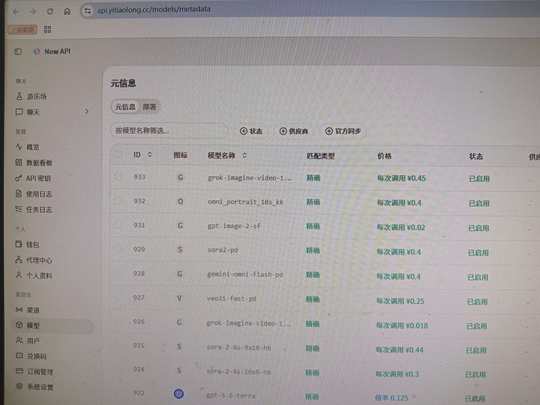The image size is (540, 405).
Task: Open the API 密钥 key icon
Action: tap(19, 178)
